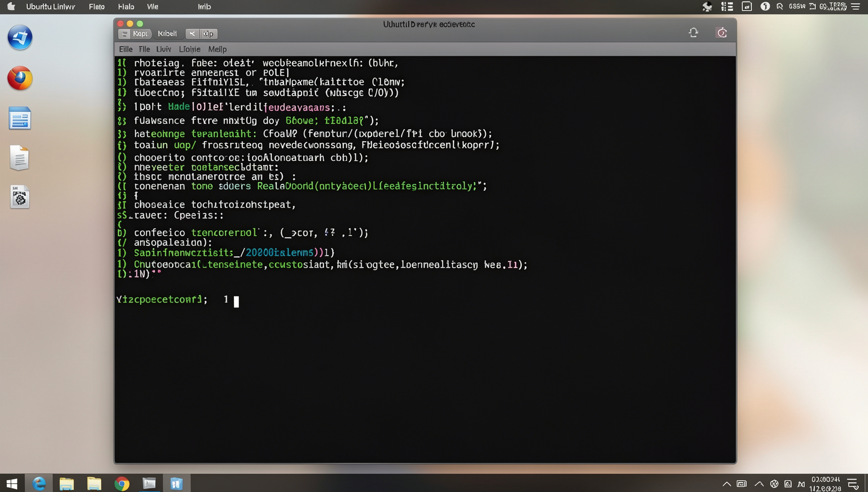The height and width of the screenshot is (492, 868).
Task: Open the Mellp menu in the terminal
Action: (218, 49)
